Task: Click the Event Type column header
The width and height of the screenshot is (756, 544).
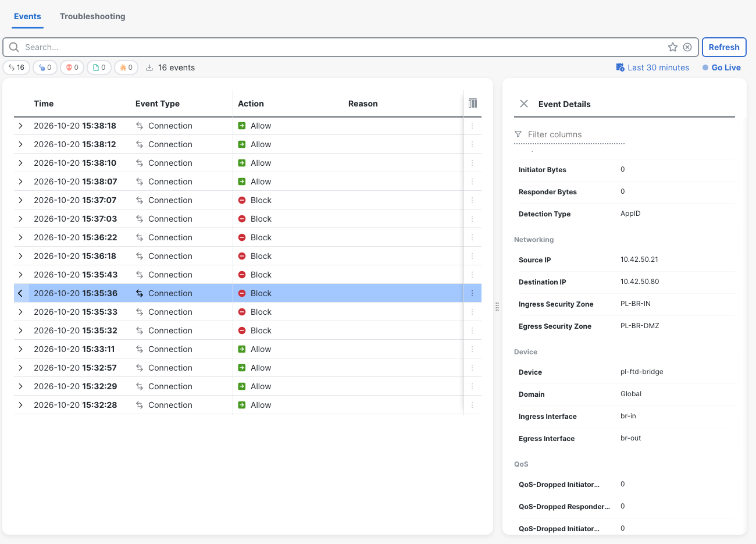Action: tap(158, 104)
